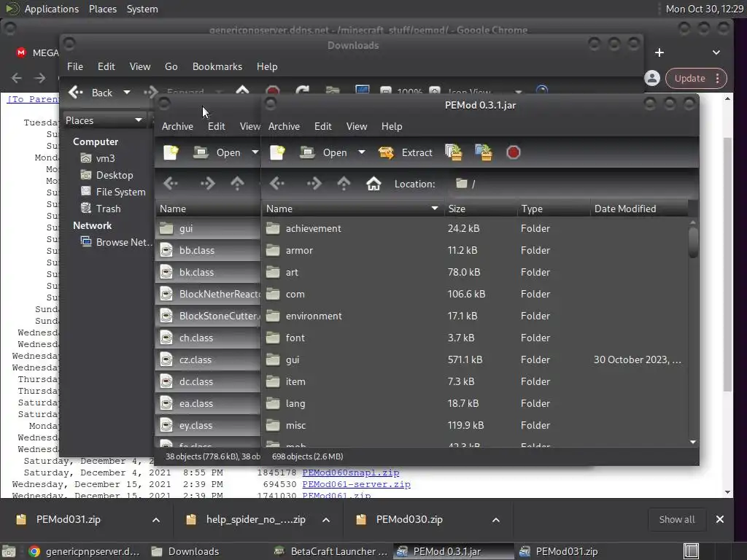747x560 pixels.
Task: Open dropdown next to Open in zip window
Action: point(255,152)
